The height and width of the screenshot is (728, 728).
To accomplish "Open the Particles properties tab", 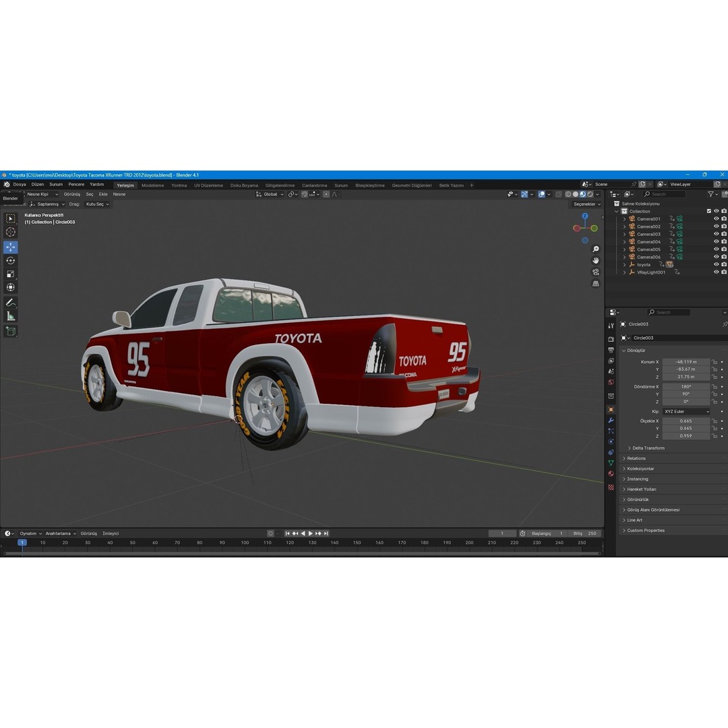I will pyautogui.click(x=611, y=431).
